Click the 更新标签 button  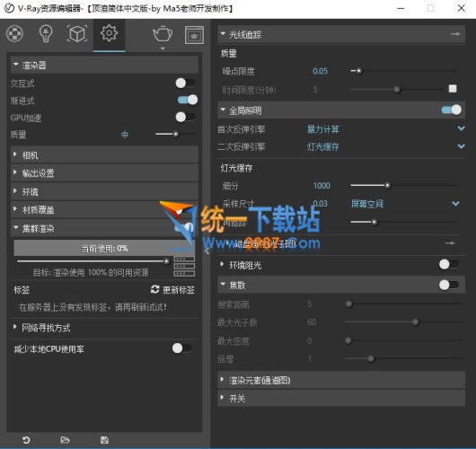click(x=172, y=290)
